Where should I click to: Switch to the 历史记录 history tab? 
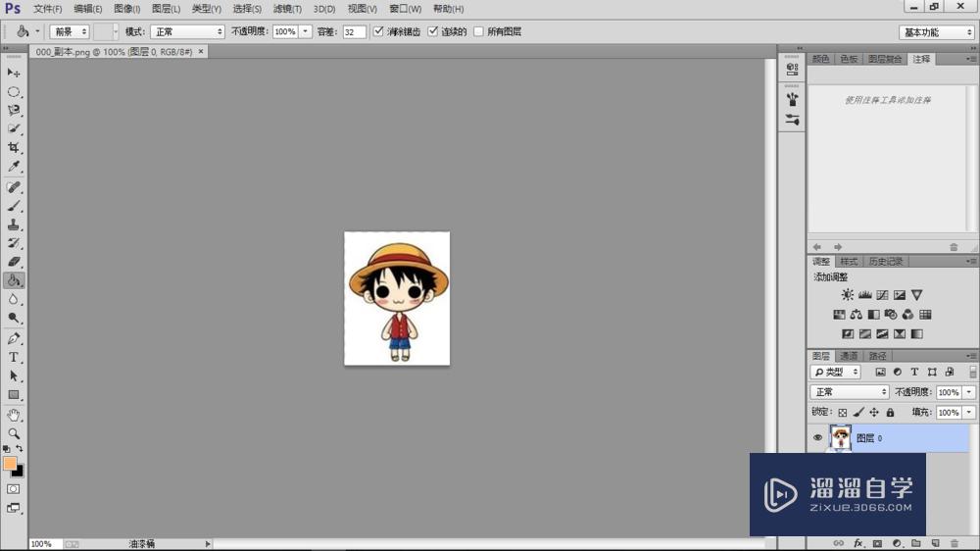[x=886, y=262]
